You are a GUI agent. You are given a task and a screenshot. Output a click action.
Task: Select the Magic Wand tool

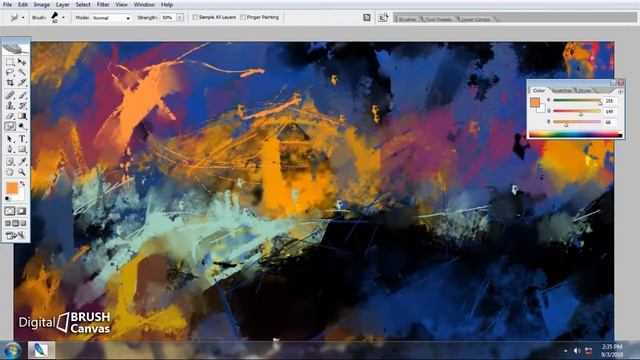(22, 73)
